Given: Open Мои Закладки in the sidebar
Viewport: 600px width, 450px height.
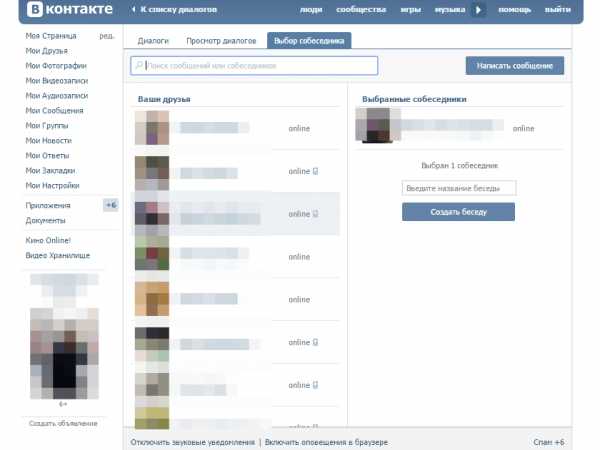Looking at the screenshot, I should (x=50, y=170).
